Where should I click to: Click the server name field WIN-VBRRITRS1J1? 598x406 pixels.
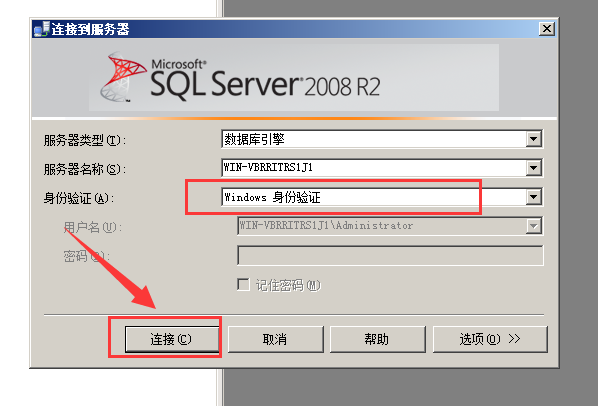click(374, 168)
